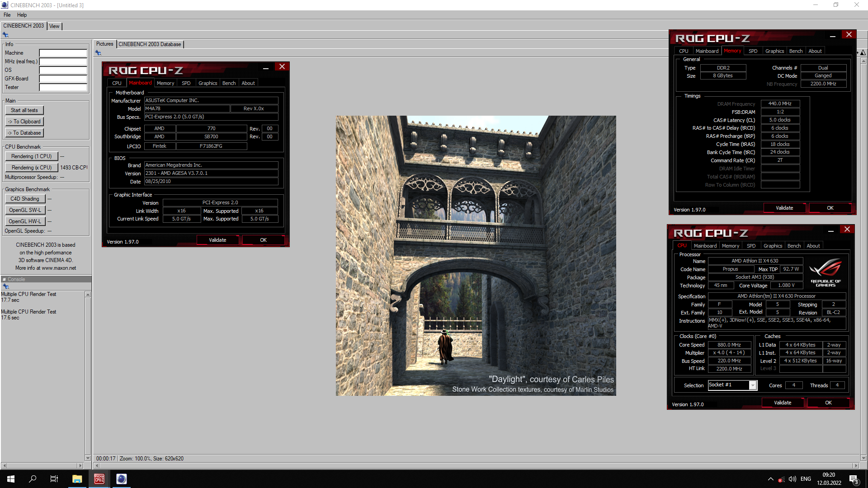This screenshot has height=488, width=868.
Task: Click Validate in Mainboard CPU-Z window
Action: point(217,240)
